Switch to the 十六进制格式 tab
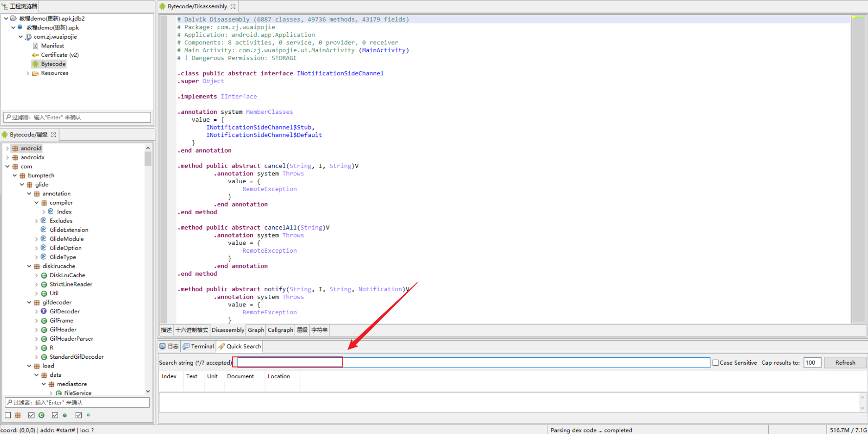The height and width of the screenshot is (434, 868). click(192, 330)
